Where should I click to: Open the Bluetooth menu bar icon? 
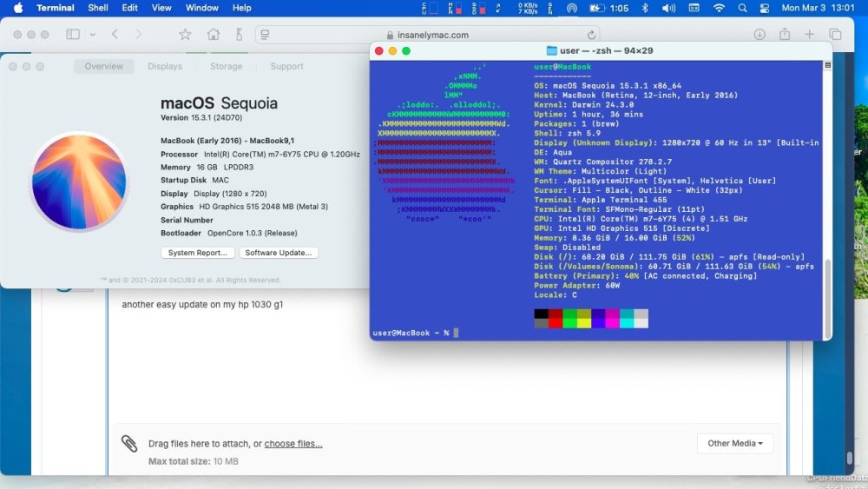pos(645,8)
